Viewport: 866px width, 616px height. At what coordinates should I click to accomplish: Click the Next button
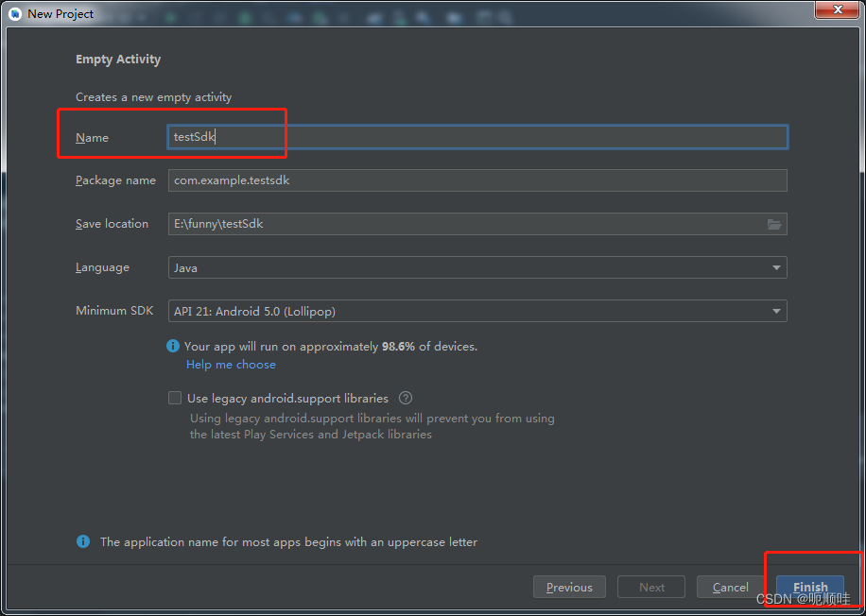point(650,587)
